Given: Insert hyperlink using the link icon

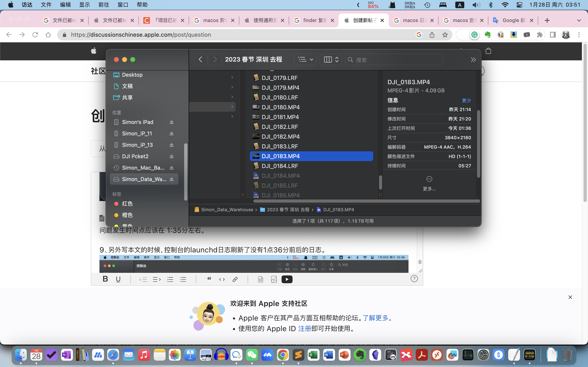Looking at the screenshot, I should coord(235,279).
